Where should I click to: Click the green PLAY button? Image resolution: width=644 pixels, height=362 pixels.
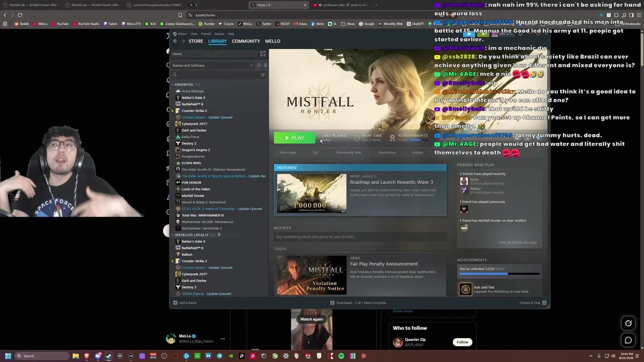(x=294, y=138)
